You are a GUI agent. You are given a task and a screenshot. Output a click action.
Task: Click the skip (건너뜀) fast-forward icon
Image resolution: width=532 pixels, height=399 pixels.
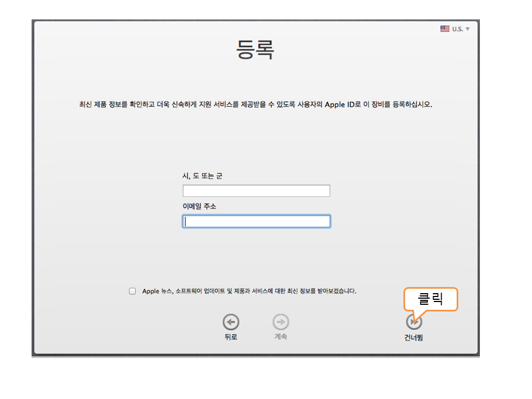click(x=413, y=322)
